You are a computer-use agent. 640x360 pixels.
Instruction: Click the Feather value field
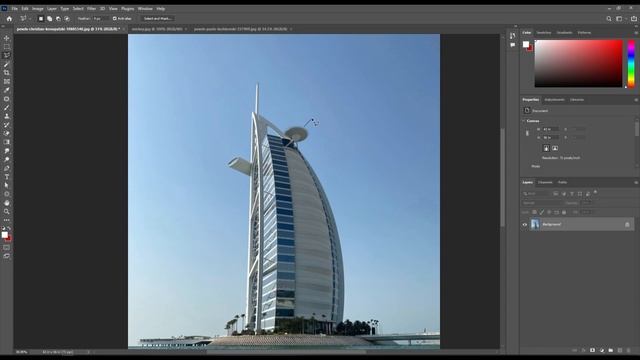point(100,18)
